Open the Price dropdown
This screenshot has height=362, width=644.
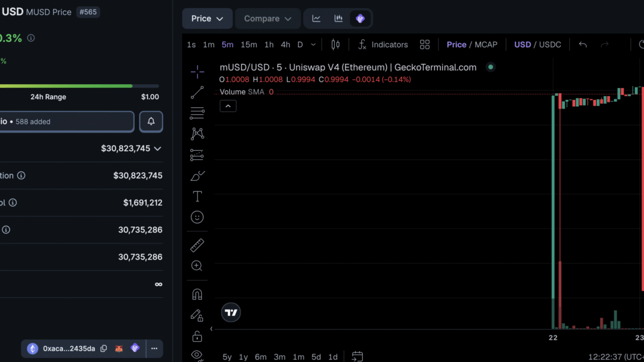coord(207,18)
